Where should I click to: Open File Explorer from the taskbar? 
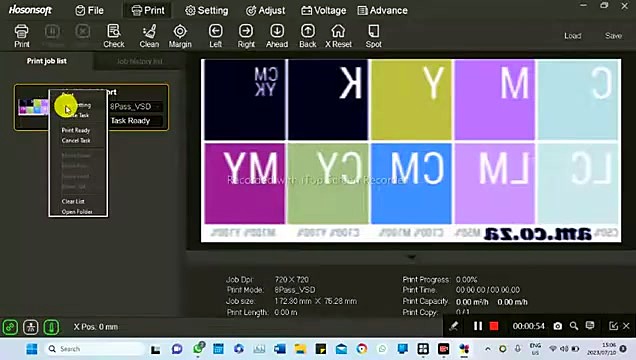click(x=300, y=349)
